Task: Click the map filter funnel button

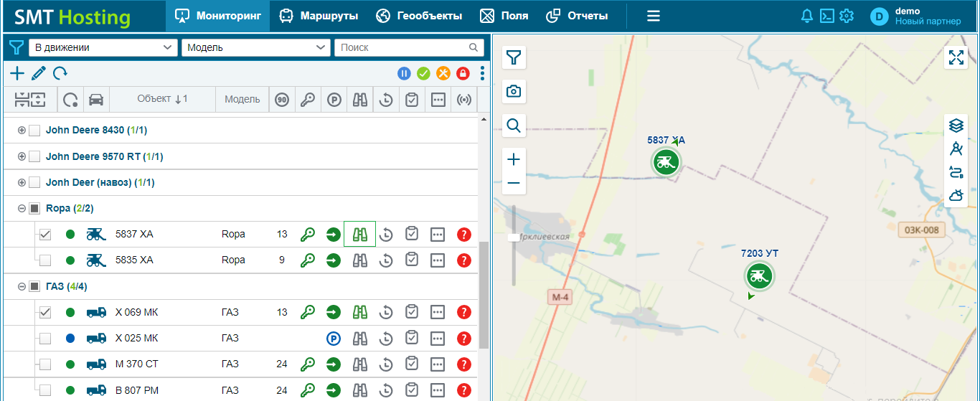Action: [514, 57]
